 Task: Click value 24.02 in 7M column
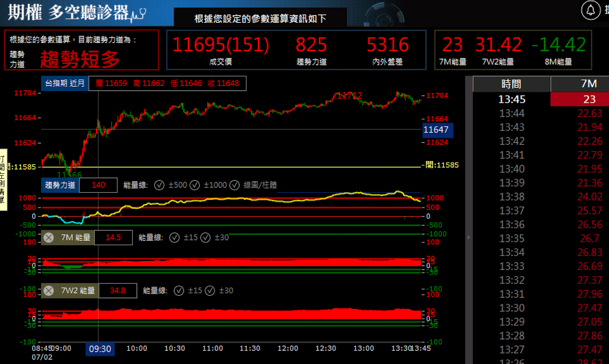(590, 197)
